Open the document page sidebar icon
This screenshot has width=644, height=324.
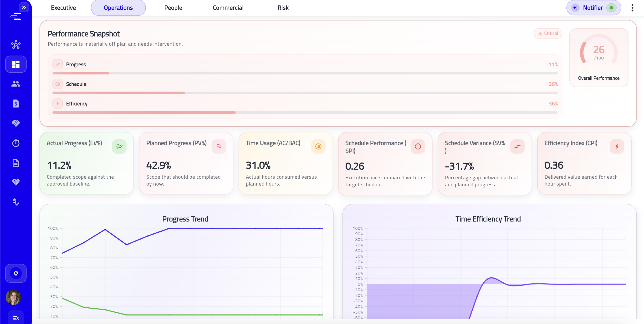pyautogui.click(x=16, y=163)
